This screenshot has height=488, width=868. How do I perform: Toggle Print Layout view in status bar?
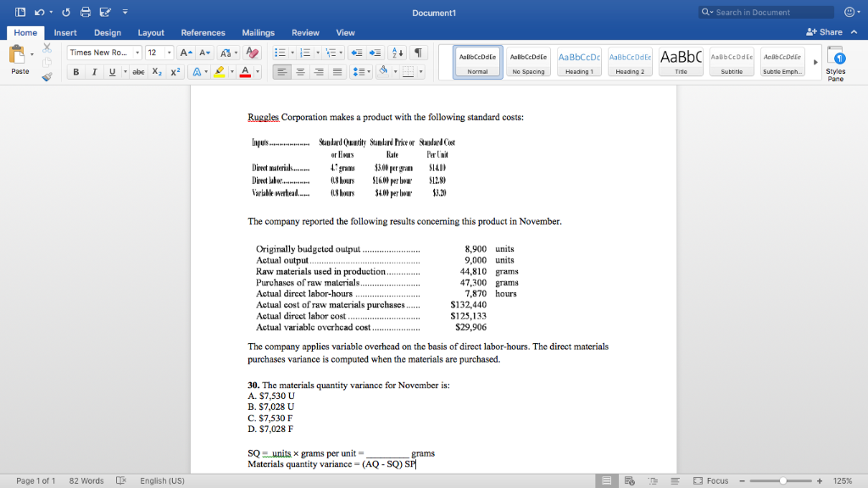click(607, 481)
